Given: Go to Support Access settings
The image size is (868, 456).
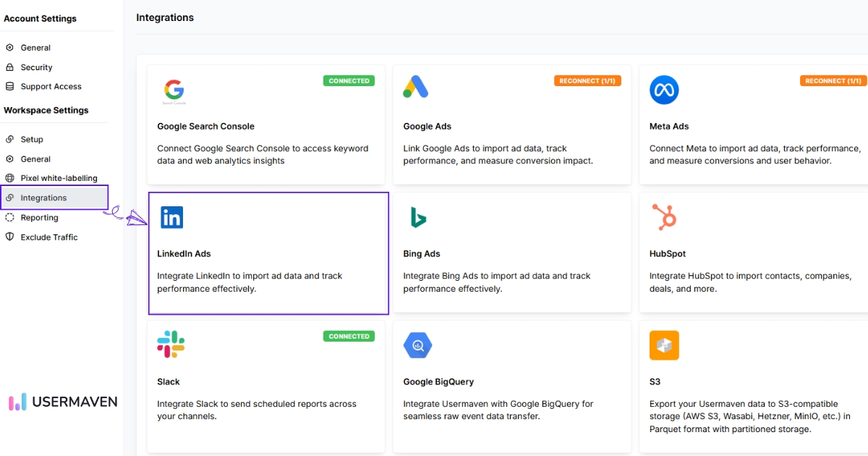Looking at the screenshot, I should (x=51, y=86).
